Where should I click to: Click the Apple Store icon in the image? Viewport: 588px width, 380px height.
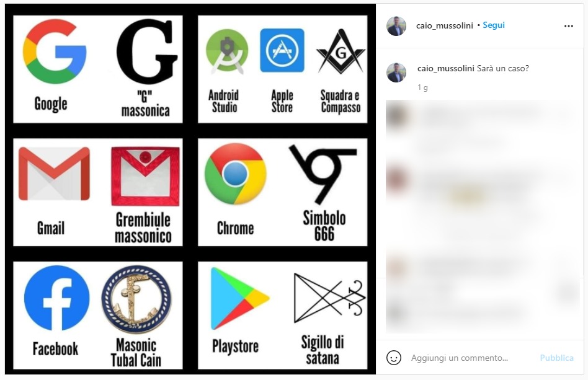point(282,50)
